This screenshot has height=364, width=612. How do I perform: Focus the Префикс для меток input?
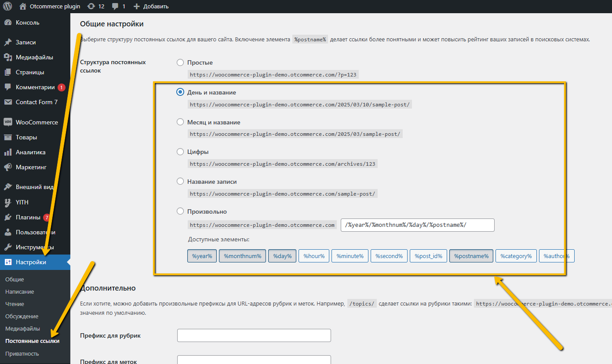click(x=254, y=360)
